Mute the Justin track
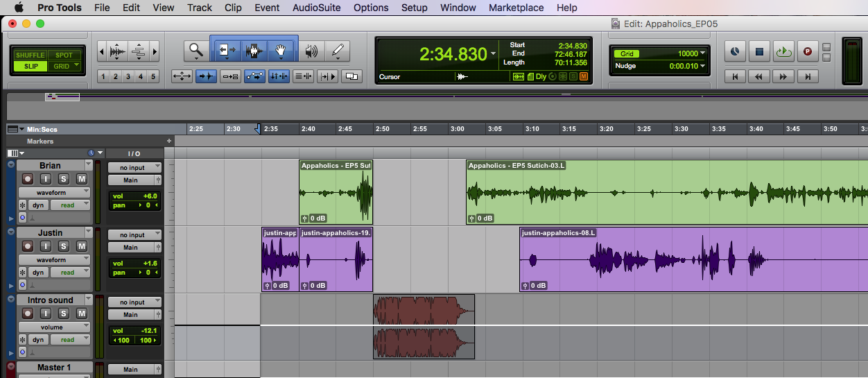This screenshot has width=868, height=378. click(x=81, y=246)
